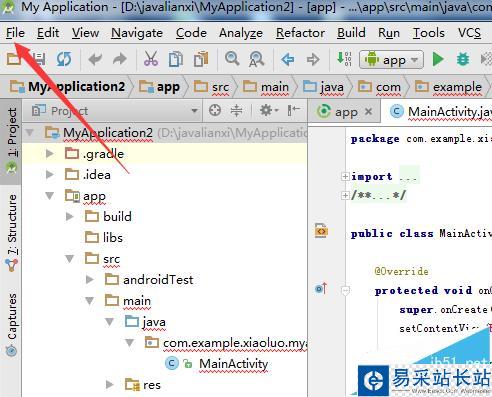
Task: Toggle the 7: Structure side tab
Action: pyautogui.click(x=12, y=233)
